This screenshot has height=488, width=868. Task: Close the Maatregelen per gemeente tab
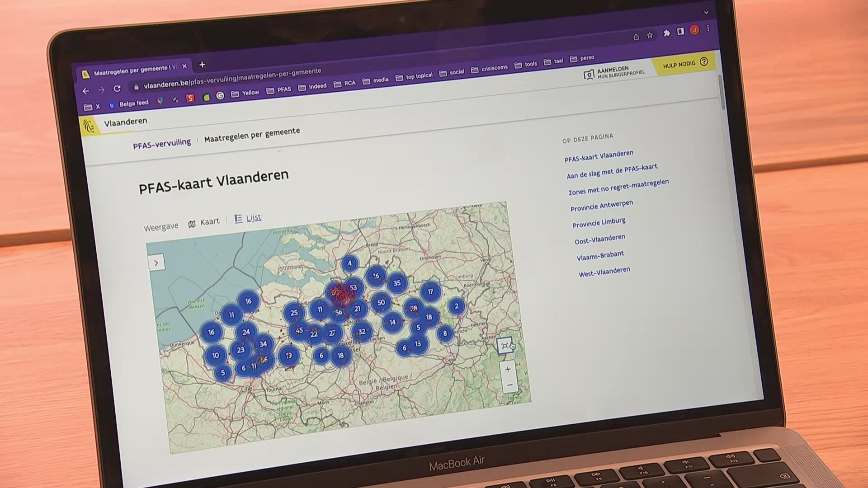(x=184, y=66)
